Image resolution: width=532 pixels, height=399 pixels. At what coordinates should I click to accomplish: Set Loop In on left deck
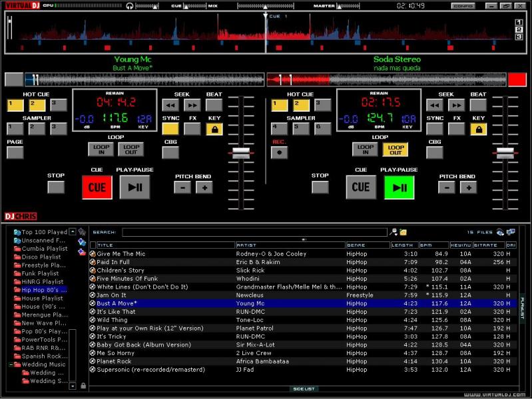tap(101, 150)
